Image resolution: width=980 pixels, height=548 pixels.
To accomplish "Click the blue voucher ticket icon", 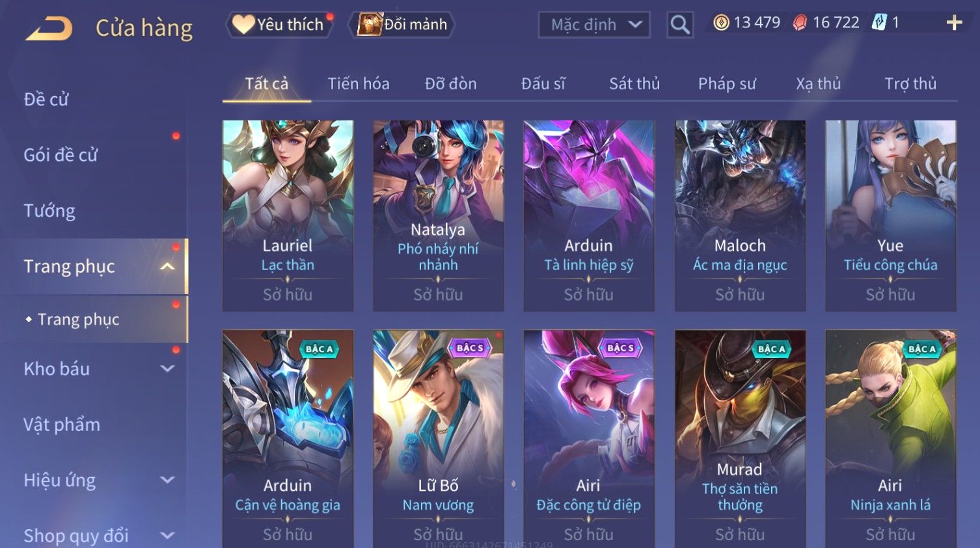I will point(879,23).
